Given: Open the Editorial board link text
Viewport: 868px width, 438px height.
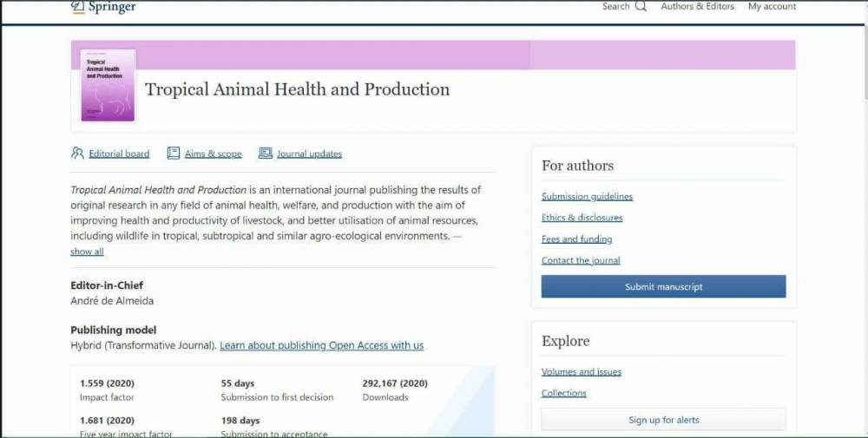Looking at the screenshot, I should pos(119,154).
